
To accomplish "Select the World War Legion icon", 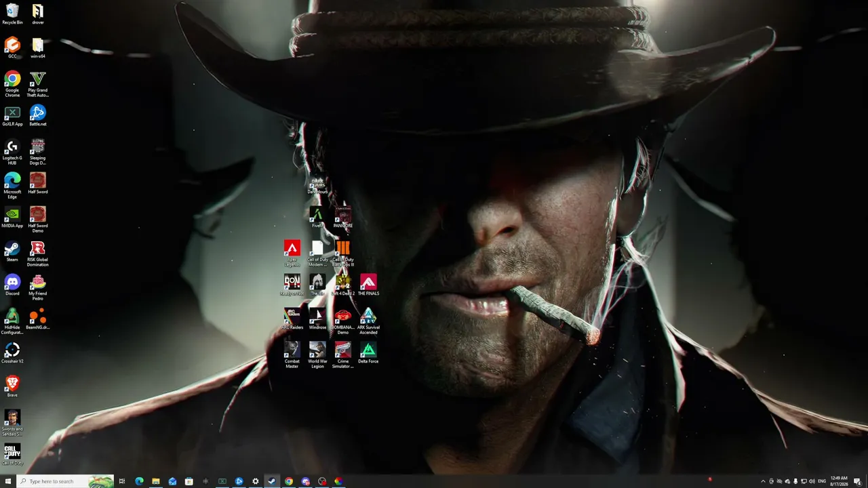I will click(x=317, y=354).
